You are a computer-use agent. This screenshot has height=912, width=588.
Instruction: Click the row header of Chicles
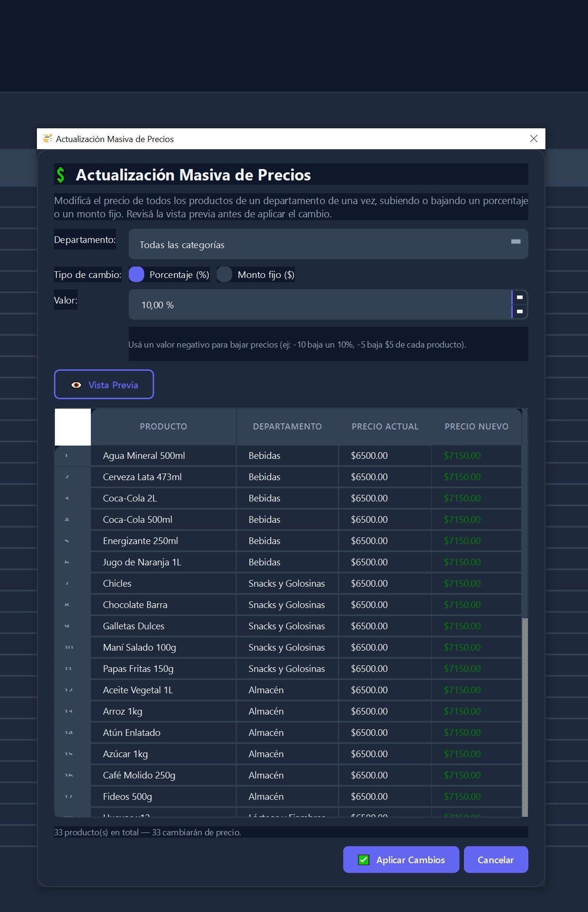coord(72,583)
